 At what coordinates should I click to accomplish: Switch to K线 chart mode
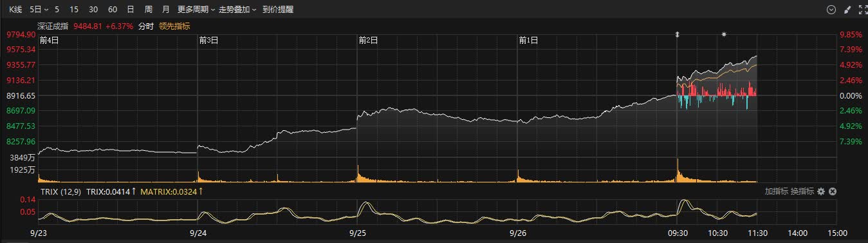click(15, 10)
